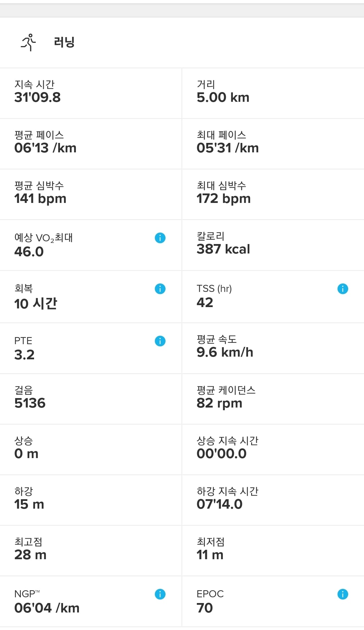Screen dimensions: 364x630
Task: Tap 최대 심박수 172 bpm cell
Action: click(x=273, y=194)
